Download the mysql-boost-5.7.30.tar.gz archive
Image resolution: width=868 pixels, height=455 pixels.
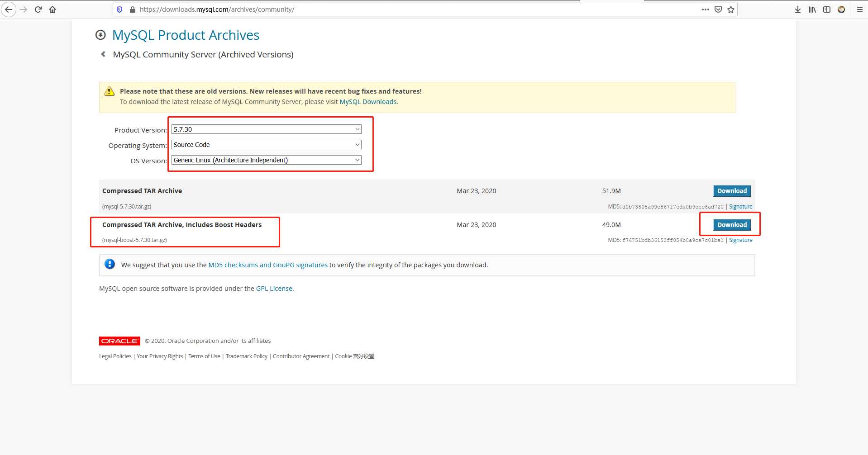pyautogui.click(x=732, y=225)
